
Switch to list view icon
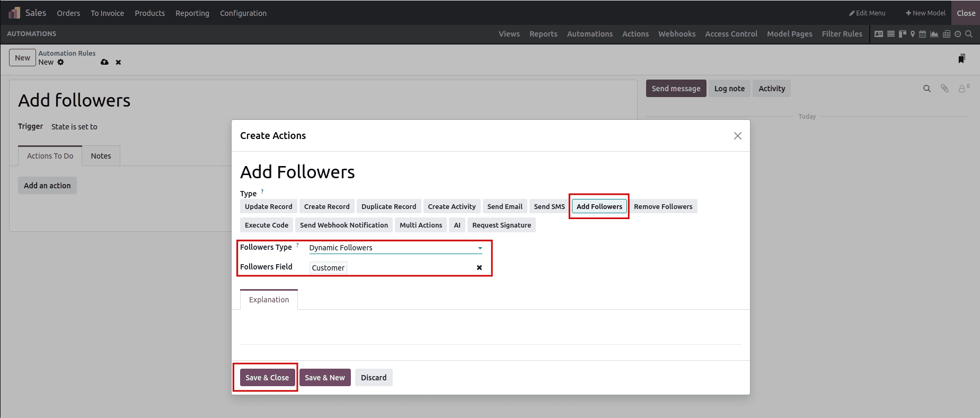coord(891,34)
